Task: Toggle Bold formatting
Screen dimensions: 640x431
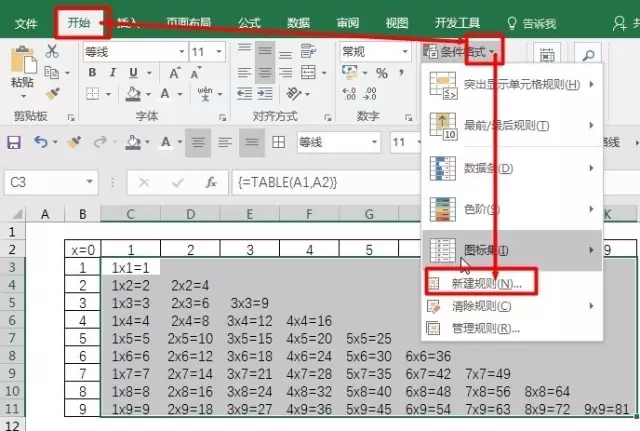Action: pyautogui.click(x=93, y=72)
